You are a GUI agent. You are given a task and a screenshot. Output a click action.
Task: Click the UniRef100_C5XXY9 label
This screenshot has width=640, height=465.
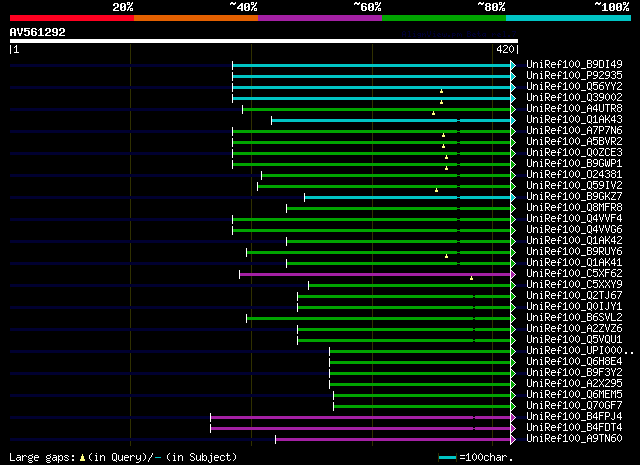click(574, 285)
